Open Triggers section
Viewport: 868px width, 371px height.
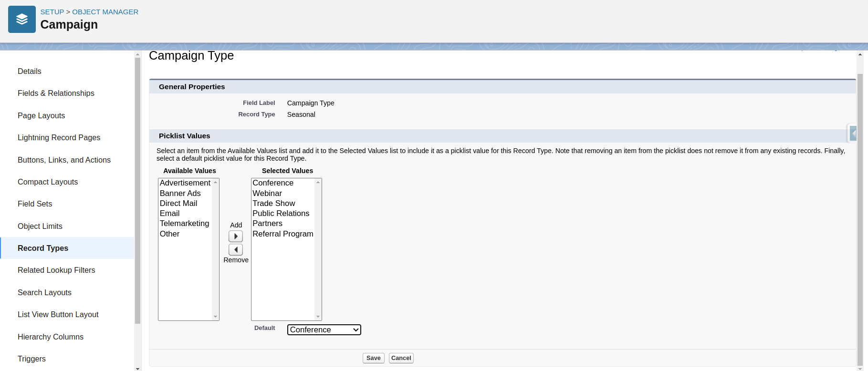31,359
